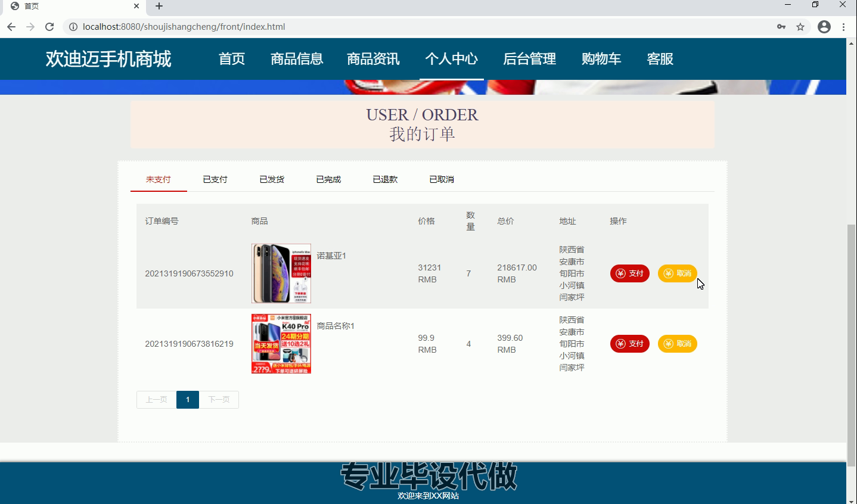Go to previous page with 上一页
Screen dimensions: 857x504
(x=157, y=400)
